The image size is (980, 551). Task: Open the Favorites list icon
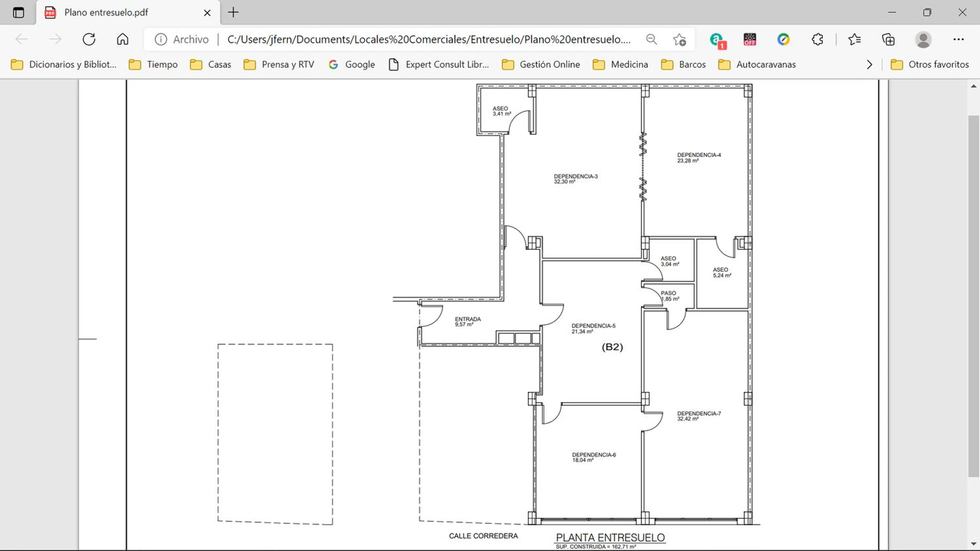(854, 39)
